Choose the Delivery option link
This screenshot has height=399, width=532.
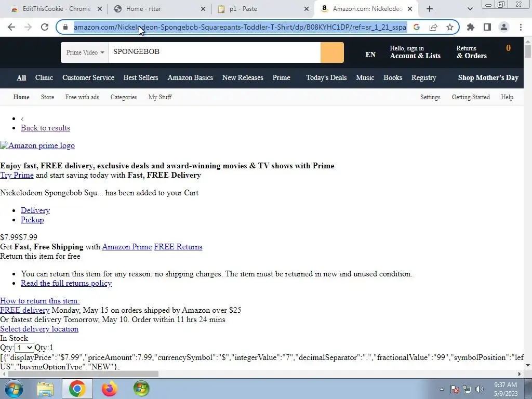pos(35,210)
